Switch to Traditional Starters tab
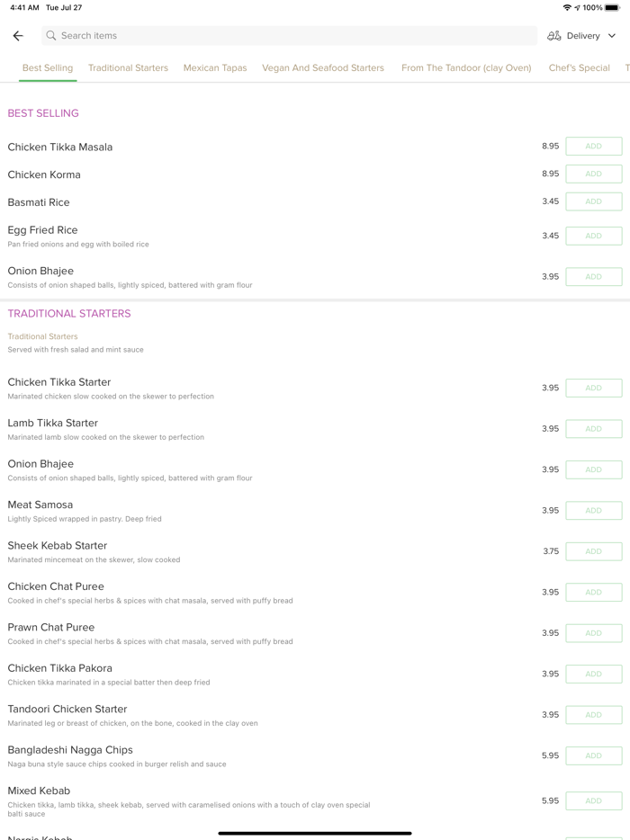The width and height of the screenshot is (630, 840). coord(128,68)
